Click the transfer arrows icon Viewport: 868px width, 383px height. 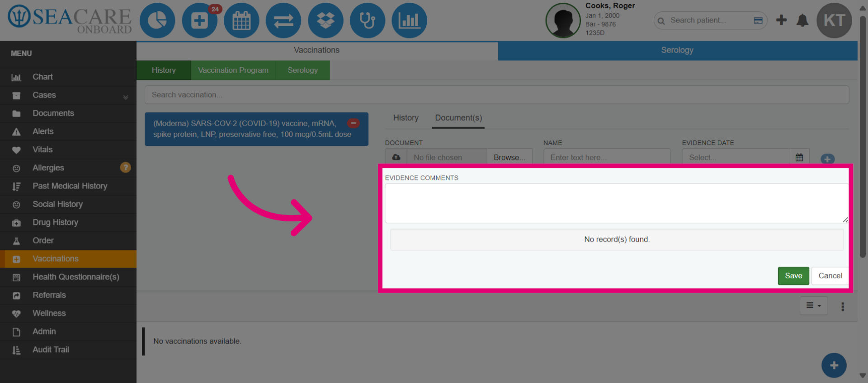283,21
